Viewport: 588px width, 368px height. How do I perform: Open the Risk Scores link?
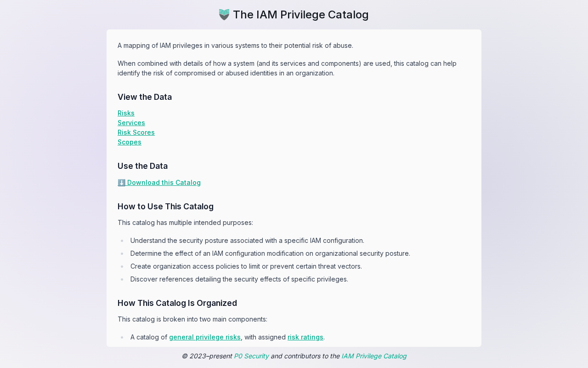(x=136, y=132)
